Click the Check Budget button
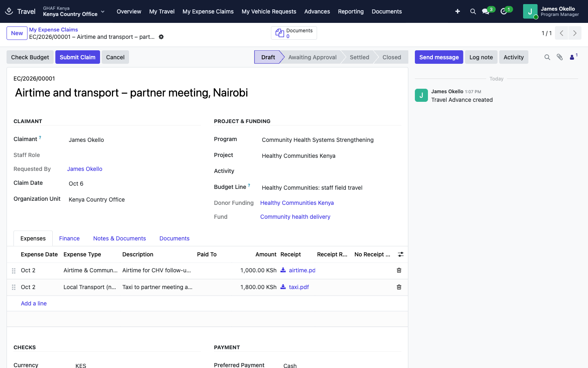The height and width of the screenshot is (368, 588). pos(30,57)
